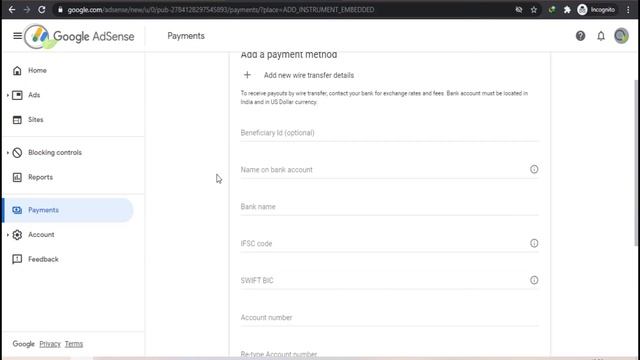Screen dimensions: 640x360
Task: Click the Account number field
Action: click(389, 318)
